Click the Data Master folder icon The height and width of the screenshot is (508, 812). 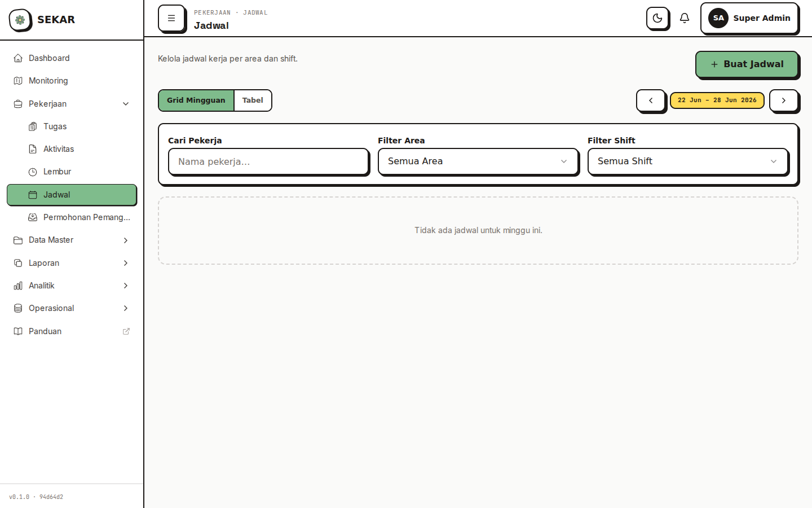(x=18, y=240)
